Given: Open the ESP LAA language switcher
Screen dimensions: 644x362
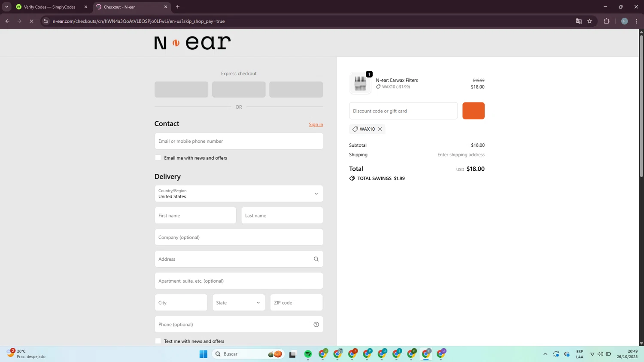Looking at the screenshot, I should [x=580, y=354].
